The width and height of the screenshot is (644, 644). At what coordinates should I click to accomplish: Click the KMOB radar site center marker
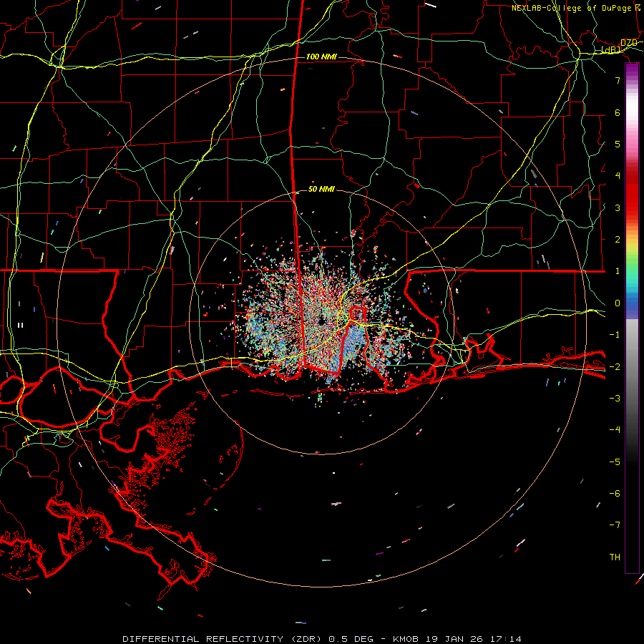click(x=322, y=321)
